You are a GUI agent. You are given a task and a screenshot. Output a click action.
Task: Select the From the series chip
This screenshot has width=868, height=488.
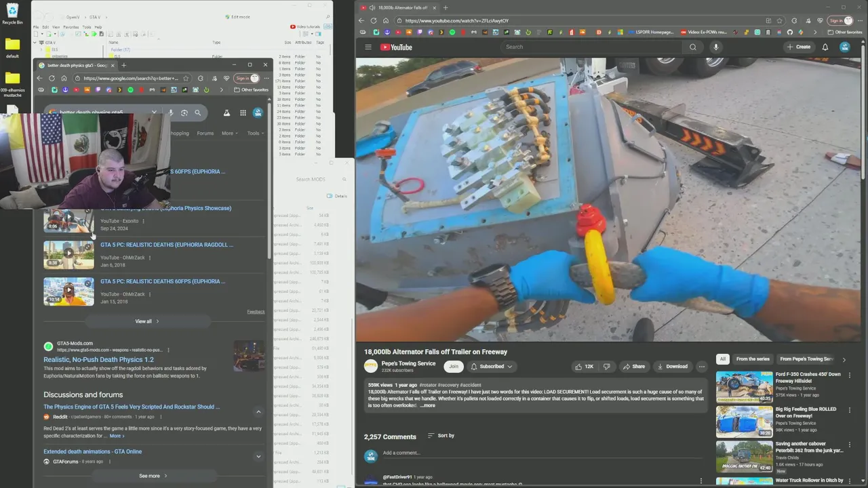pyautogui.click(x=753, y=359)
